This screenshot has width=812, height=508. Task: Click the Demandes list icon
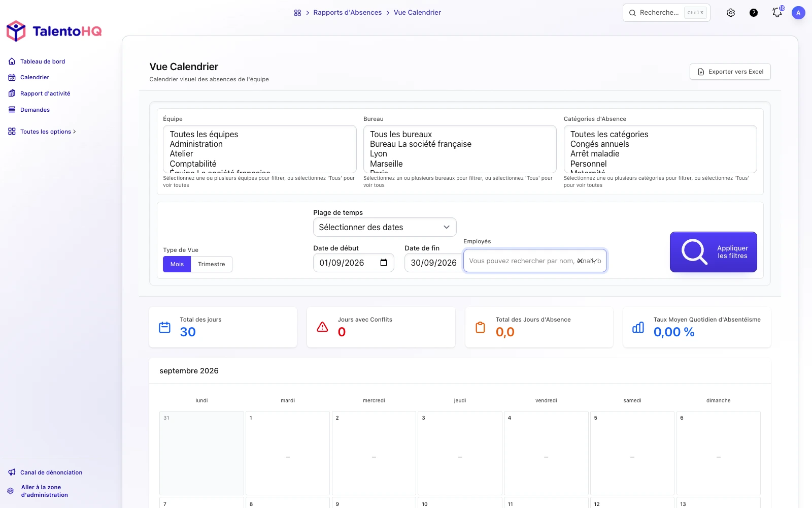coord(12,110)
